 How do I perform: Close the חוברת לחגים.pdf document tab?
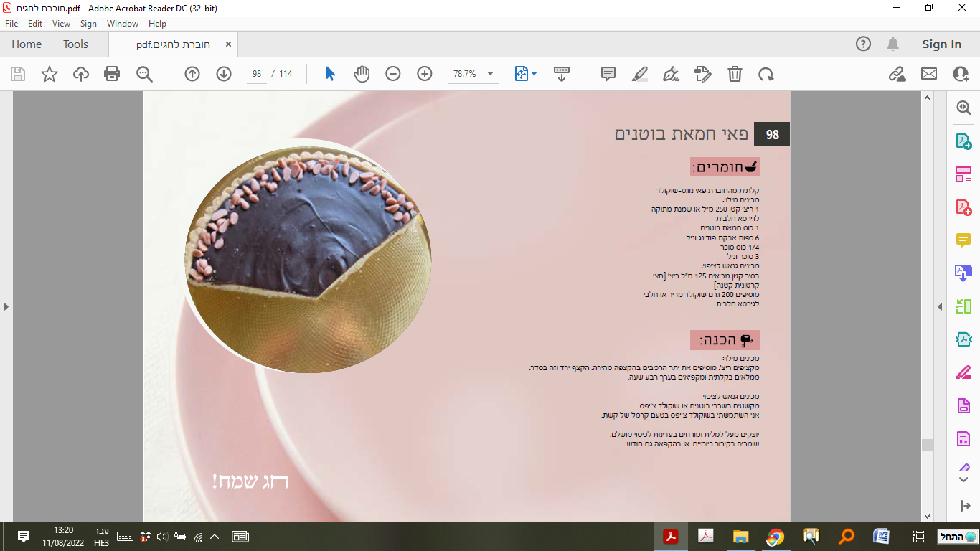pos(228,44)
